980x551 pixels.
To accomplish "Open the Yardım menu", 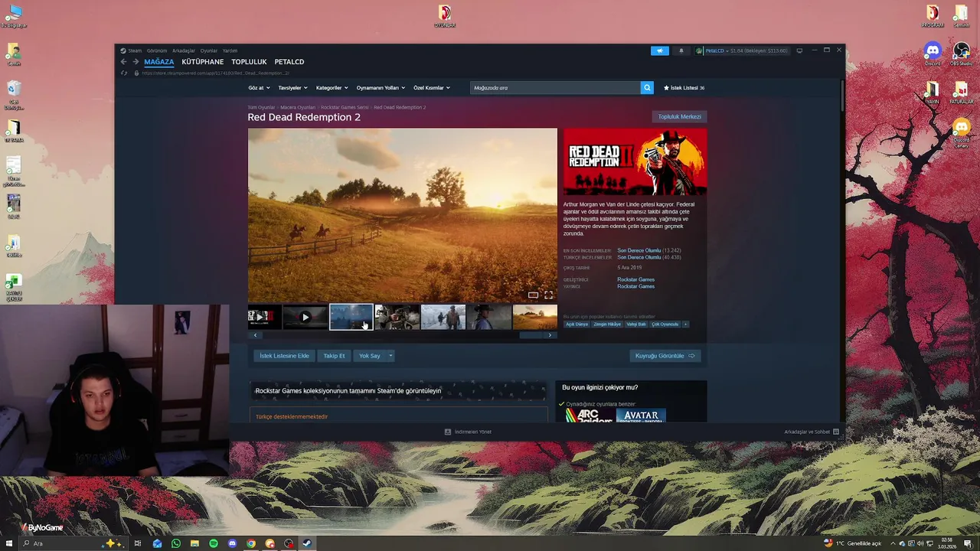I will point(230,51).
